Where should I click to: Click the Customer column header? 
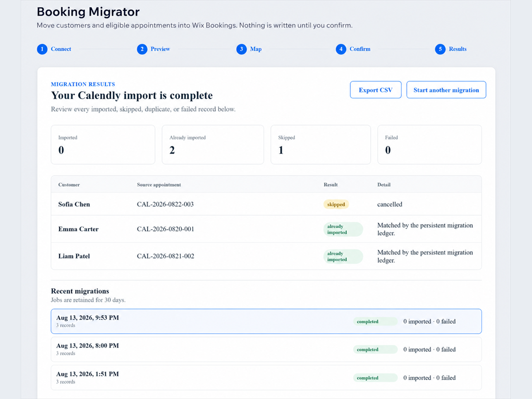[69, 184]
